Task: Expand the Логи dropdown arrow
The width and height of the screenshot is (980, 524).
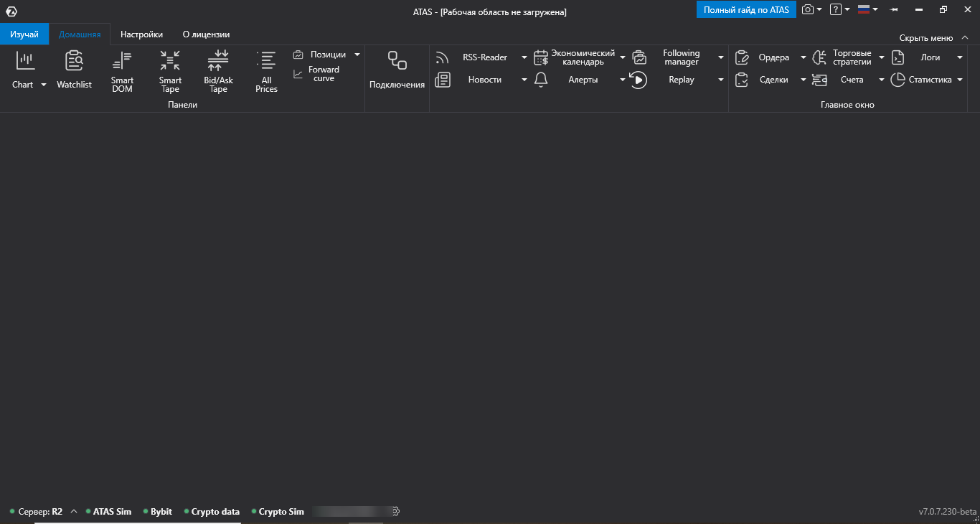Action: pos(960,57)
